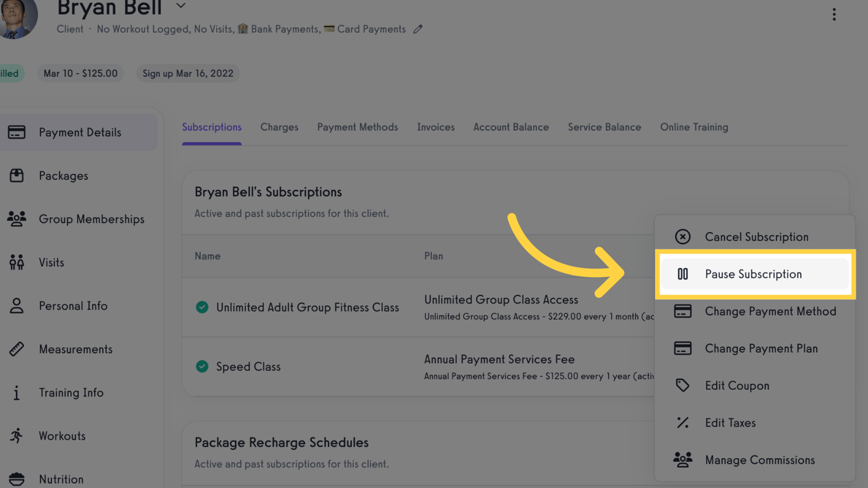Viewport: 868px width, 488px height.
Task: Open the three-dot overflow menu at top right
Action: tap(834, 14)
